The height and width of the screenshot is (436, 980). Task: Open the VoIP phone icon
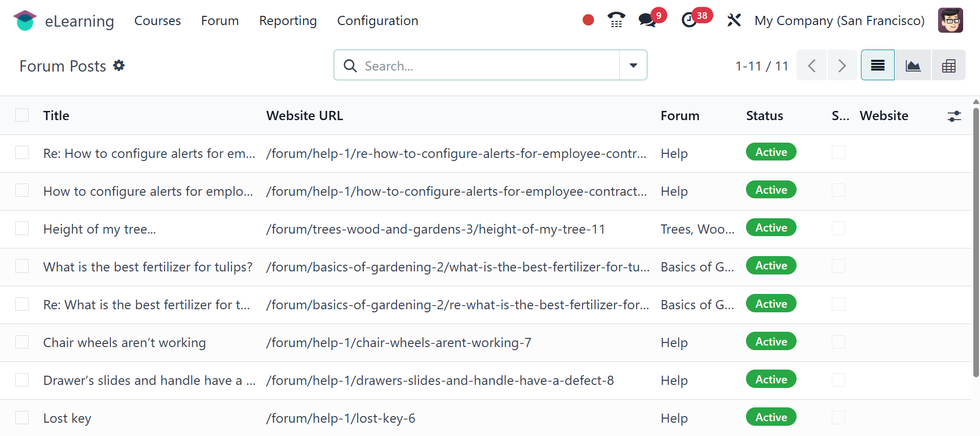tap(616, 20)
